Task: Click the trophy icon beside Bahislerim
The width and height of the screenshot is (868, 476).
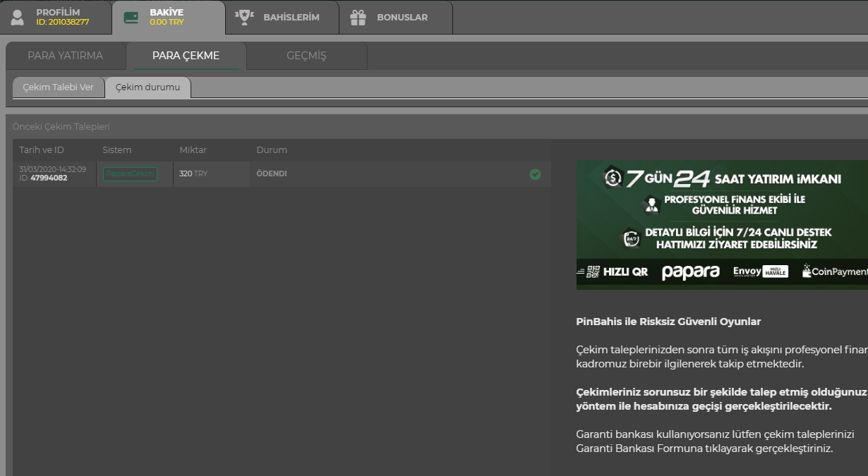Action: tap(244, 18)
